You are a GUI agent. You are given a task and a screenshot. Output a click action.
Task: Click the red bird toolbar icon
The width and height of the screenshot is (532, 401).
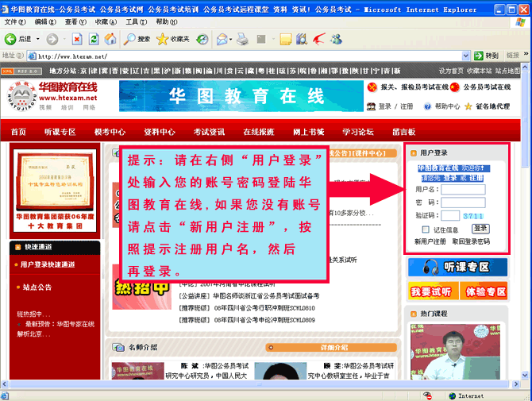coord(319,39)
